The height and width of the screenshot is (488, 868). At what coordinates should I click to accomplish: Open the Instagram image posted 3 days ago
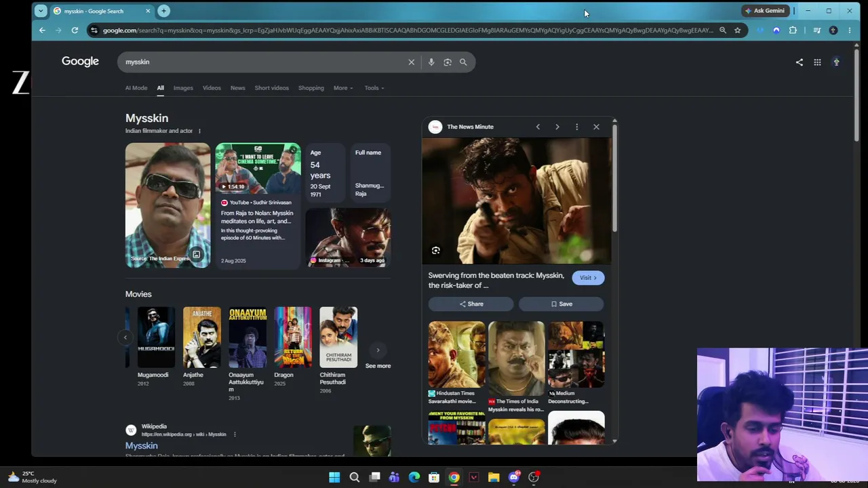(x=348, y=238)
